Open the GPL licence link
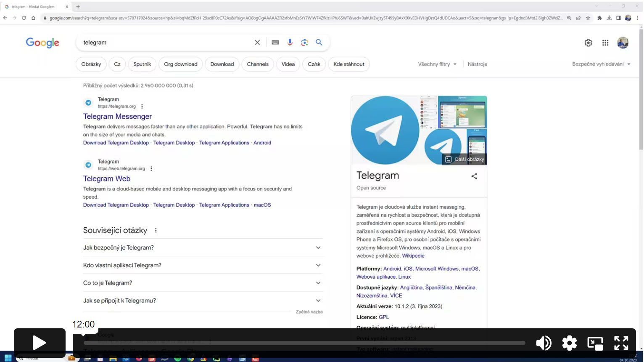644x362 pixels. click(384, 317)
